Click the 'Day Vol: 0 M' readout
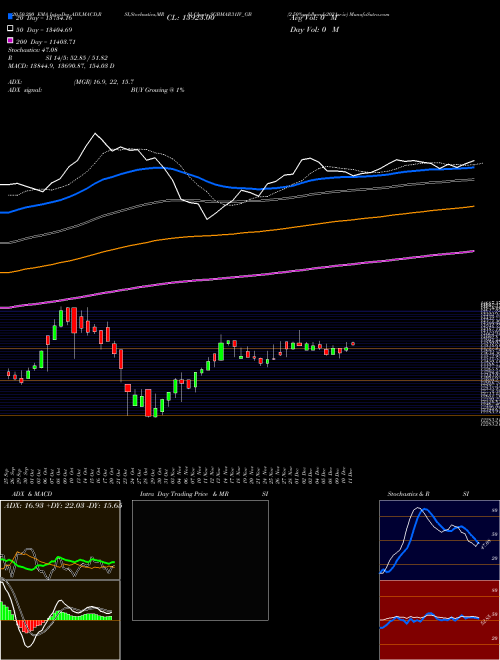Screen dimensions: 500x660 [x=314, y=29]
